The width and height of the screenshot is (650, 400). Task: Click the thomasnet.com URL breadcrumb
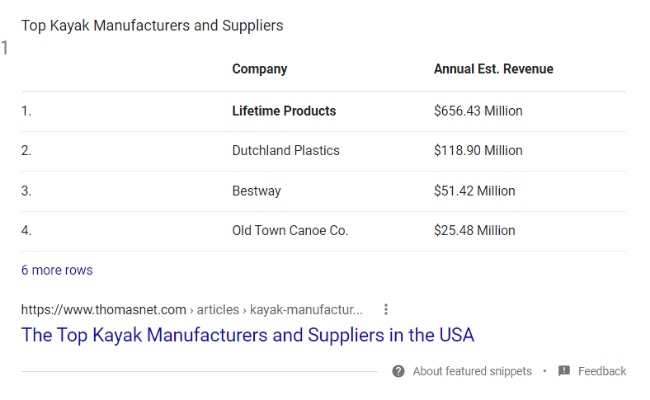pos(104,309)
